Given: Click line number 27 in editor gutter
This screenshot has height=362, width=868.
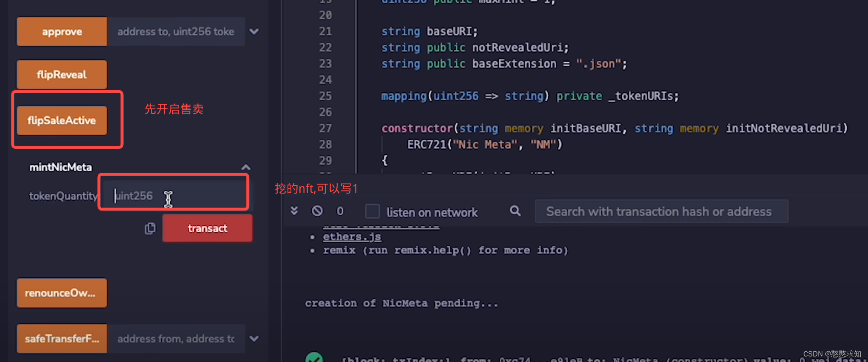Looking at the screenshot, I should point(325,128).
